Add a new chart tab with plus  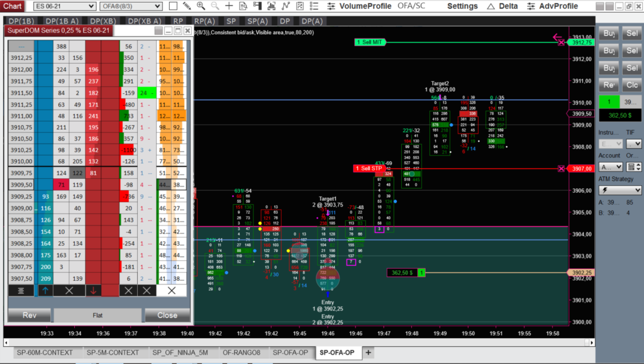[369, 353]
